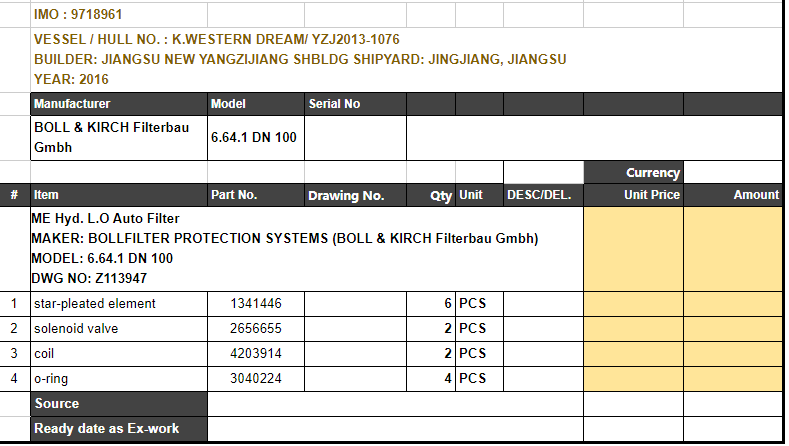Select the star-pleated element item cell

118,303
